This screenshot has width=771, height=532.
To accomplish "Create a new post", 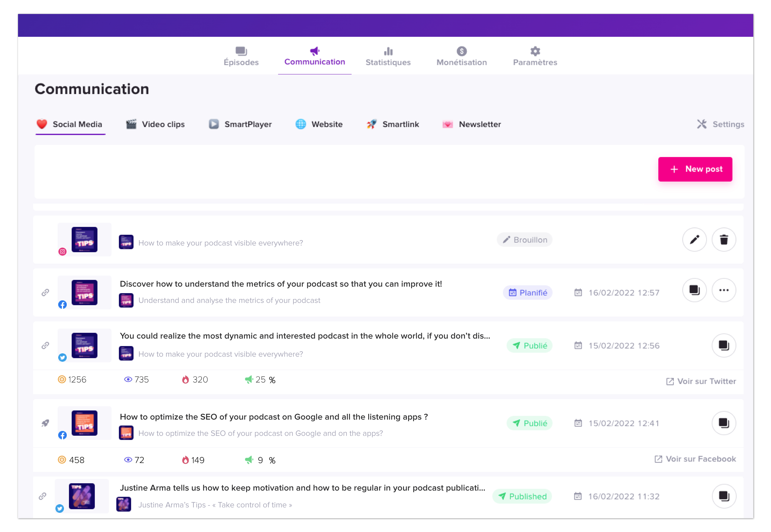I will 695,169.
